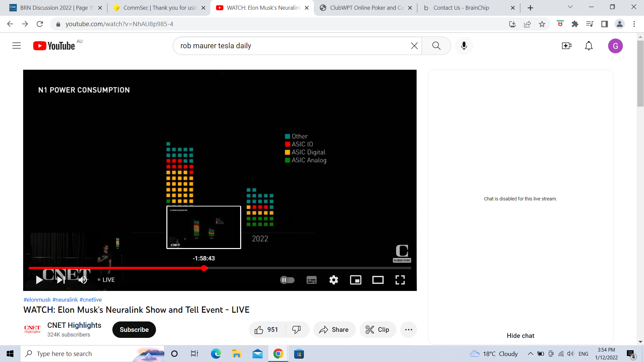Open the #cnetlive hashtag
The height and width of the screenshot is (362, 644).
[x=91, y=300]
